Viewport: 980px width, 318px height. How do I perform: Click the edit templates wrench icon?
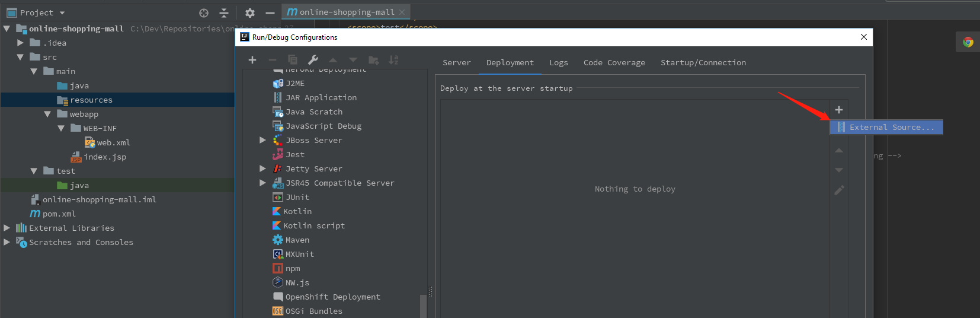tap(313, 60)
